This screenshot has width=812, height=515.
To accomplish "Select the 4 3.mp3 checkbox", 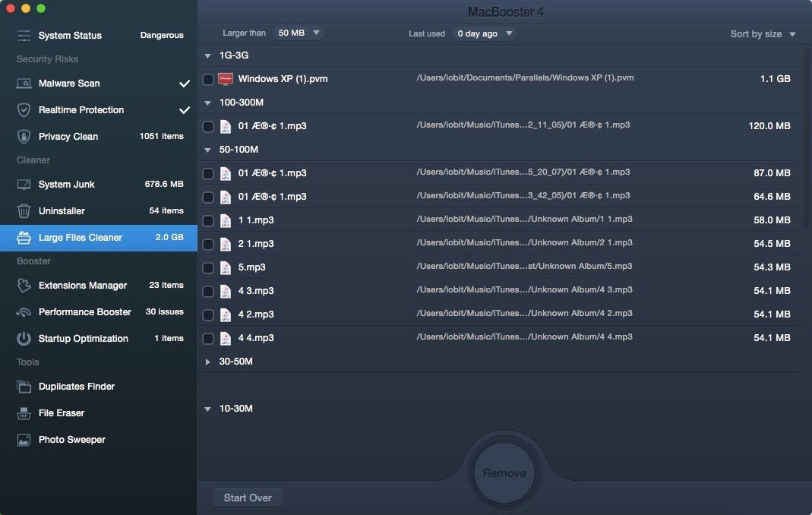I will (207, 292).
